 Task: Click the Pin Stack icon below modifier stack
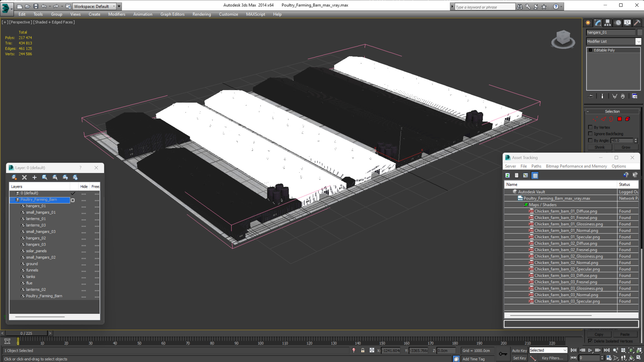(x=591, y=96)
